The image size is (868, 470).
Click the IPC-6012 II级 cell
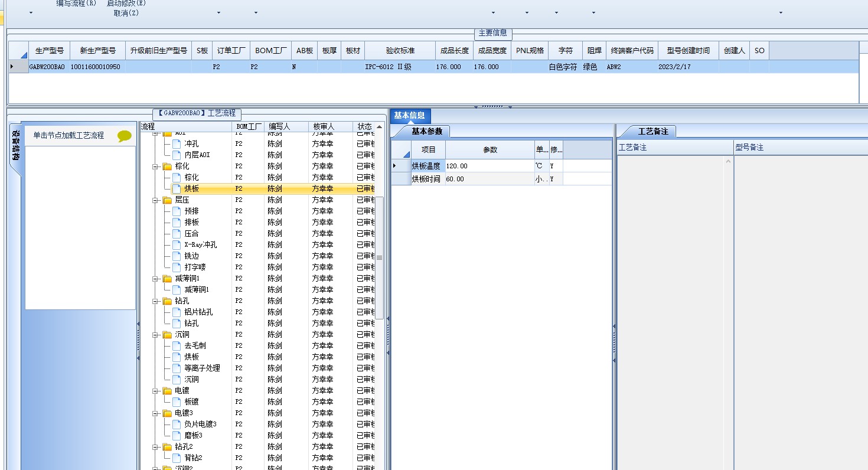coord(400,67)
